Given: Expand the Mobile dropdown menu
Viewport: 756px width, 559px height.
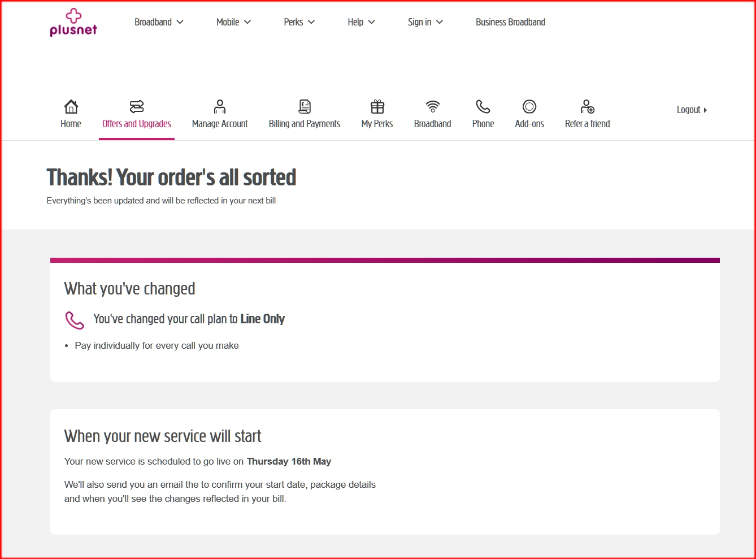Looking at the screenshot, I should coord(233,22).
